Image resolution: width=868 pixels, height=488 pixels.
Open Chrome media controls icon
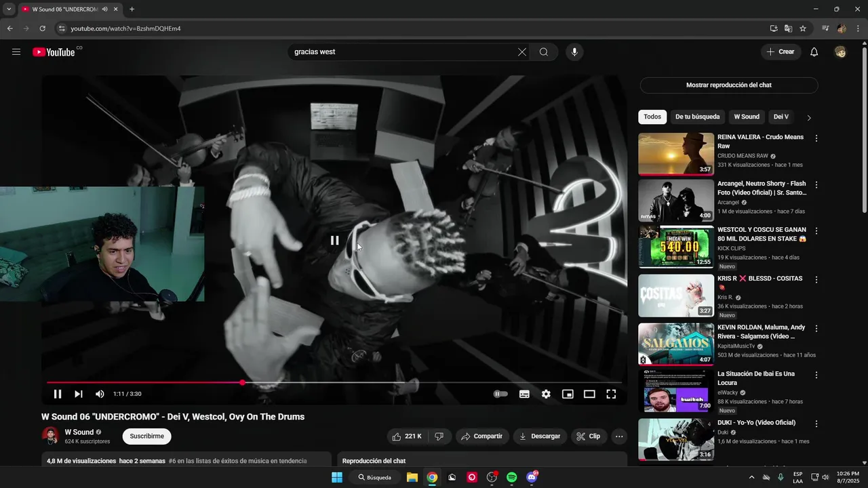point(825,28)
